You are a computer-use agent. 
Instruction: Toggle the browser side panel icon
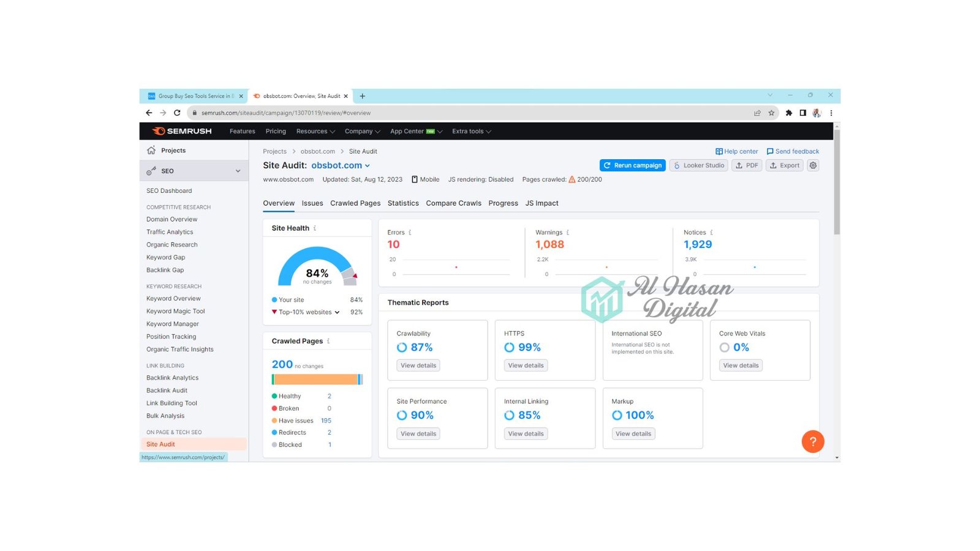click(x=803, y=113)
